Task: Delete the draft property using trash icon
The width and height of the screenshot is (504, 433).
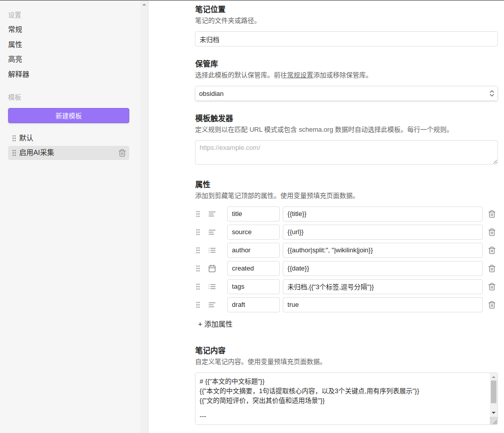Action: tap(492, 305)
